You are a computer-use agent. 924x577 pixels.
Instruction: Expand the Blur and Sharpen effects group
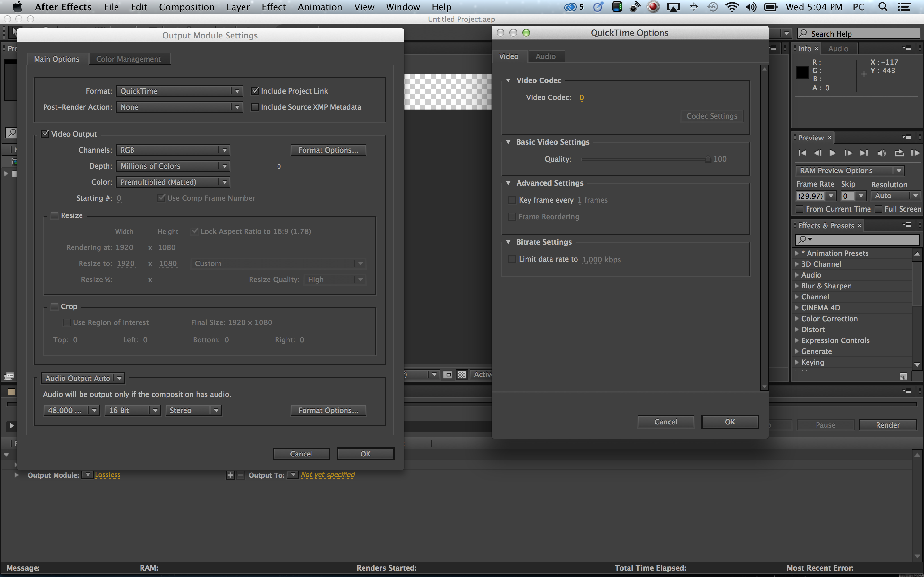799,285
